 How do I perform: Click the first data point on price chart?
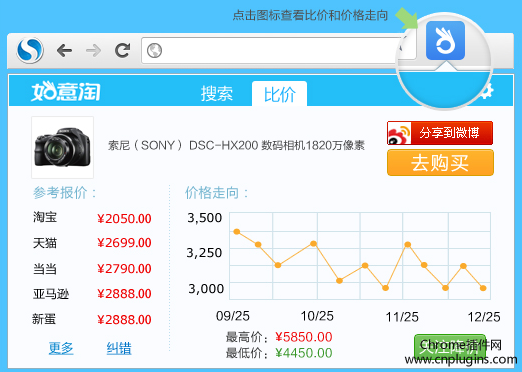click(x=237, y=231)
